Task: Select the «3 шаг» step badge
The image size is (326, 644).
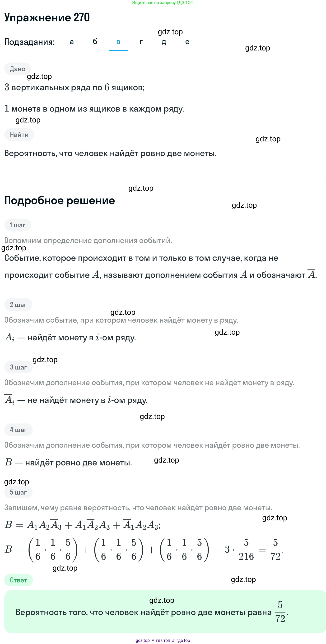Action: (18, 367)
